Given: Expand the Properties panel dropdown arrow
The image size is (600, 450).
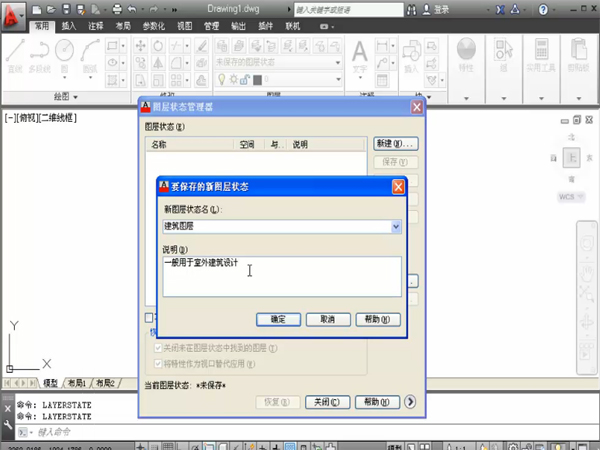Looking at the screenshot, I should tap(466, 98).
